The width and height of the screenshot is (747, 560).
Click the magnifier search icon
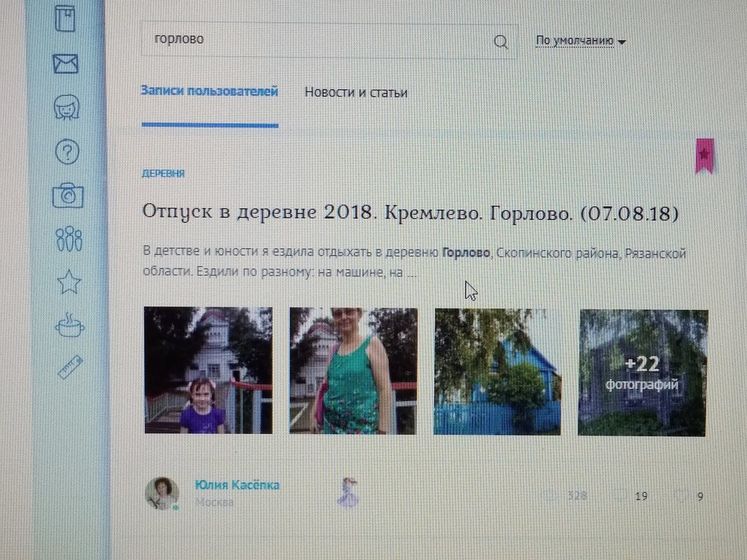pyautogui.click(x=501, y=42)
